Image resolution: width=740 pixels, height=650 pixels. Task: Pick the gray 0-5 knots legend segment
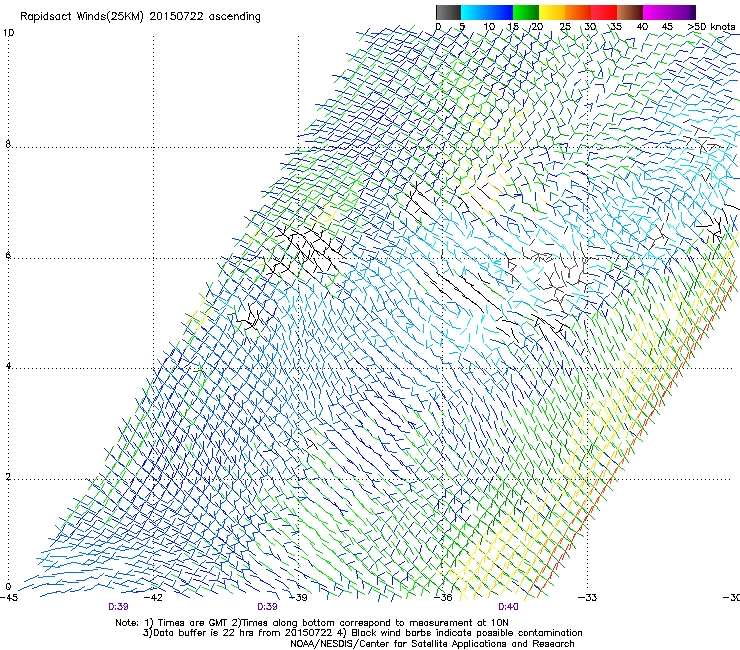point(448,12)
